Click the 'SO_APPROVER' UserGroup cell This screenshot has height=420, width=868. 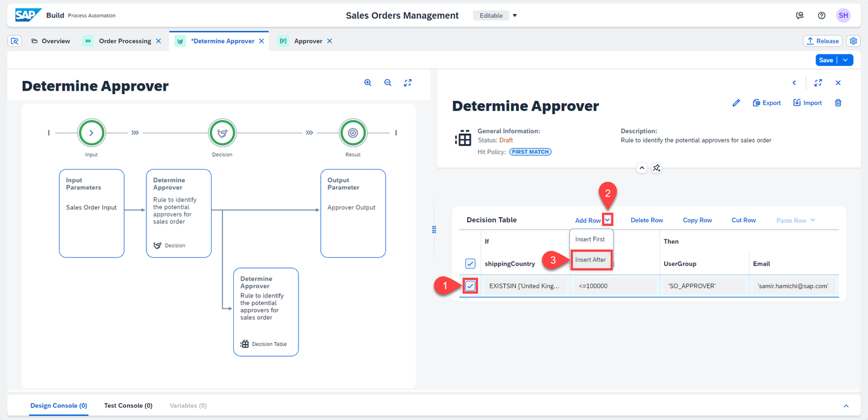coord(703,286)
